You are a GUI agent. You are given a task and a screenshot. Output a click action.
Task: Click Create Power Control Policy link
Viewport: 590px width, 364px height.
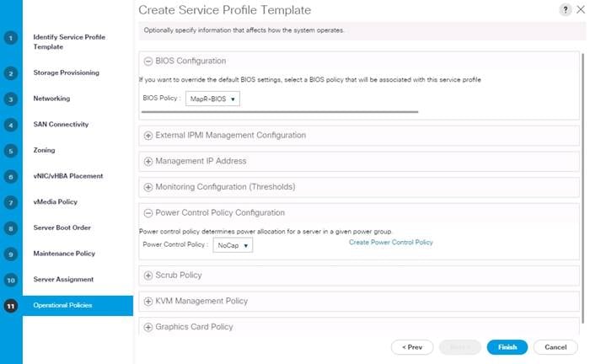tap(391, 242)
